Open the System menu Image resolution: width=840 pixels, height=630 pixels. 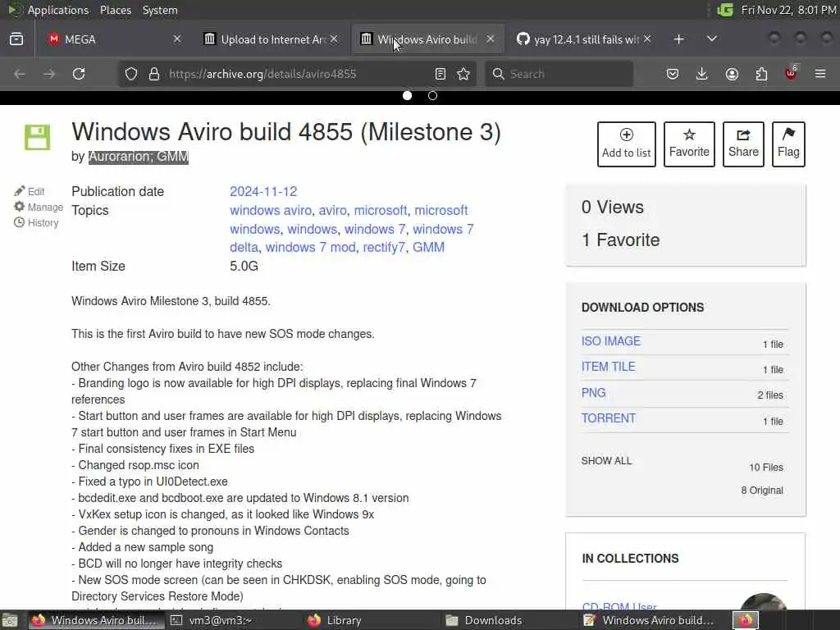[x=160, y=10]
